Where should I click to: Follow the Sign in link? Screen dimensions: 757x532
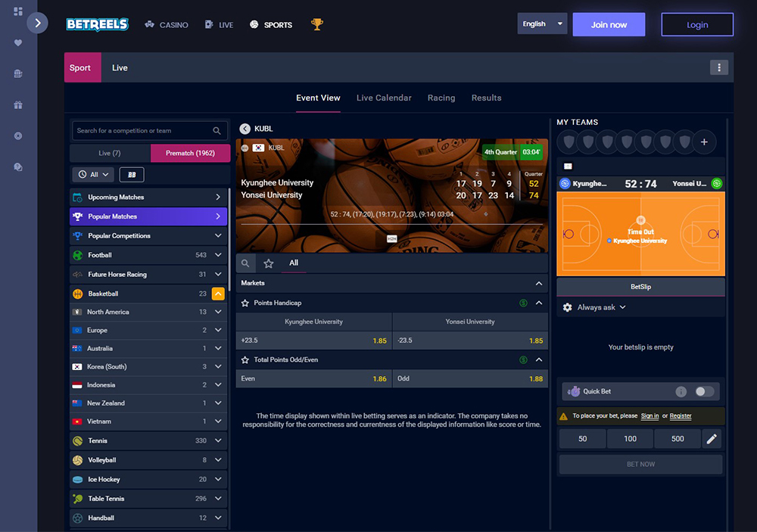(650, 416)
